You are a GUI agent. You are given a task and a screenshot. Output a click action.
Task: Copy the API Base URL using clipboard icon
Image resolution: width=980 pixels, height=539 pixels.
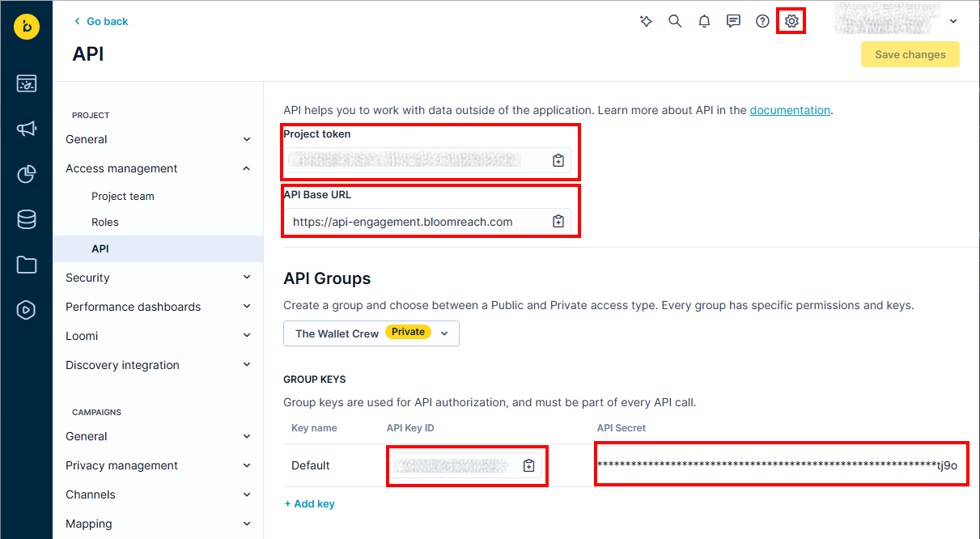[558, 219]
